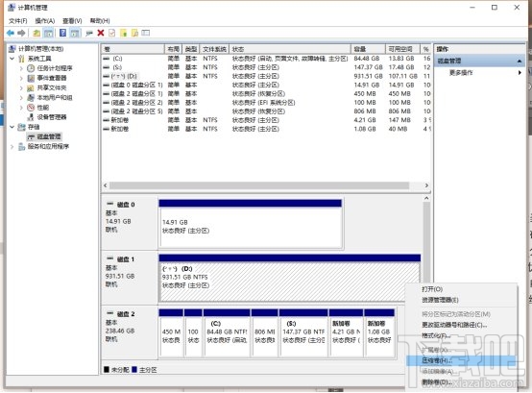Sort by the 文件系统 column header
532x393 pixels.
pyautogui.click(x=214, y=49)
